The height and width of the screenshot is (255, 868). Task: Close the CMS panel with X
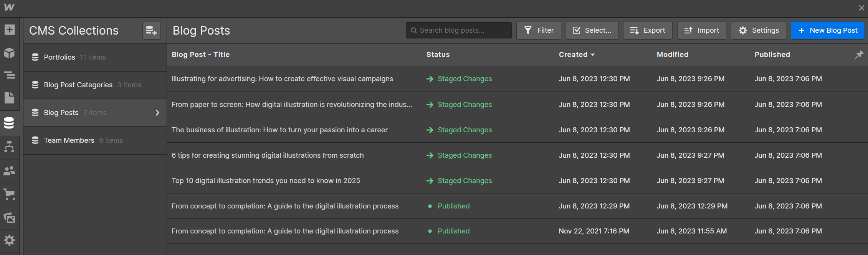click(861, 8)
